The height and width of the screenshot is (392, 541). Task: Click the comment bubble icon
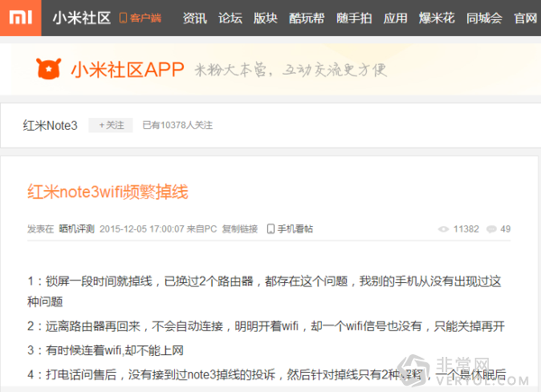click(x=491, y=229)
